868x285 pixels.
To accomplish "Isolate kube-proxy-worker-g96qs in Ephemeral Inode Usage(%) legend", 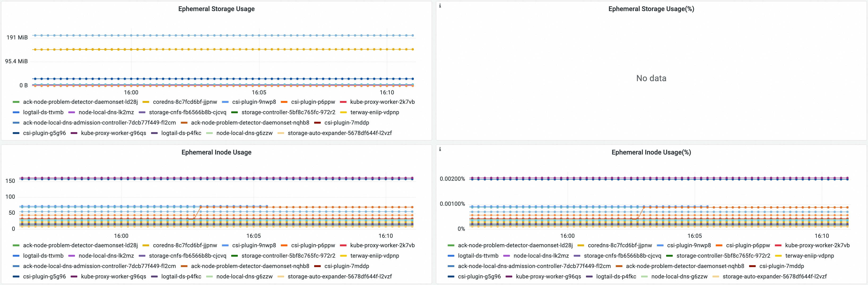I will point(548,277).
